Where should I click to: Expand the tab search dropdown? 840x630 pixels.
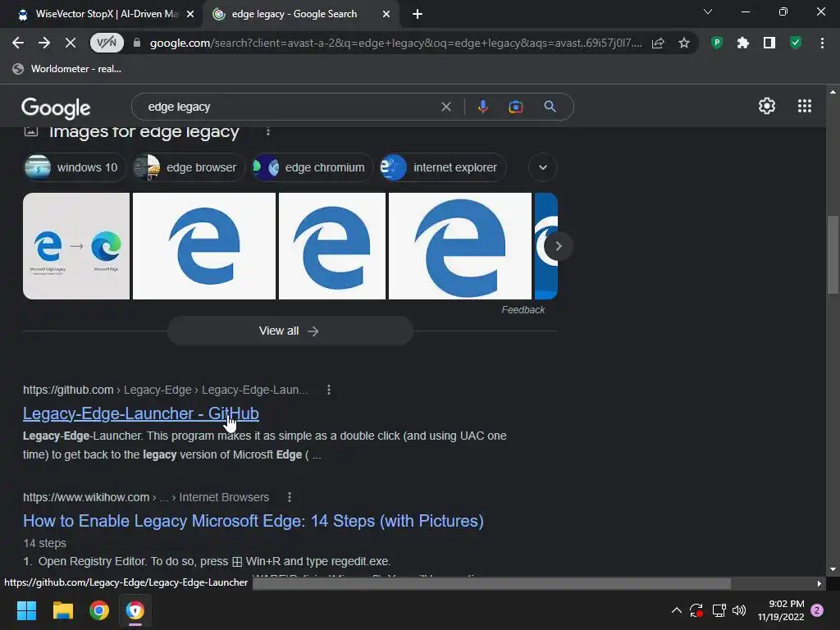point(708,11)
